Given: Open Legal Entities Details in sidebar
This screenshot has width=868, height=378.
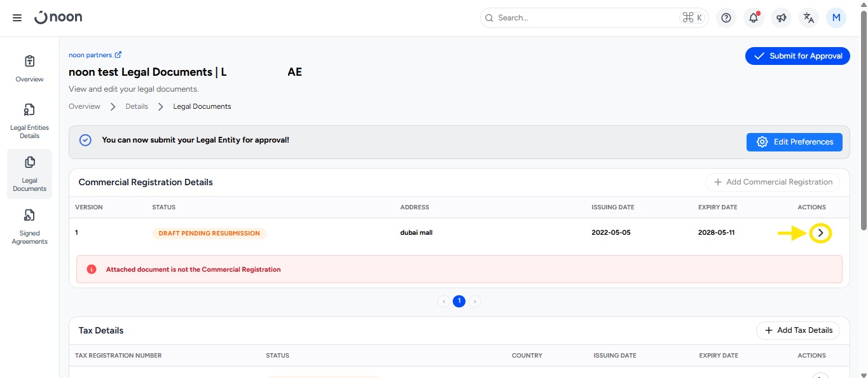Looking at the screenshot, I should click(x=29, y=121).
